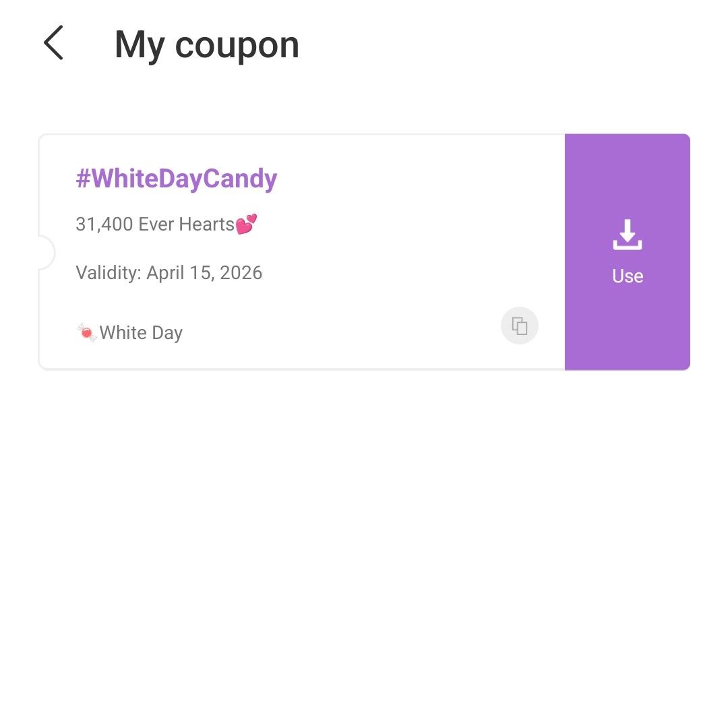Tap the coupon card's white space right of title

point(418,179)
